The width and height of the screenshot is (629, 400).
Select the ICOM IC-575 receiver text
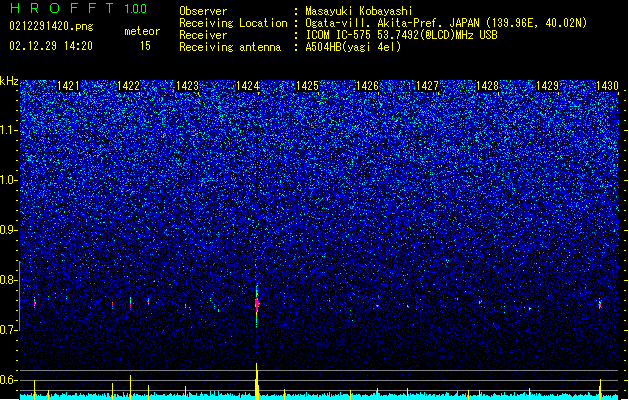[401, 35]
